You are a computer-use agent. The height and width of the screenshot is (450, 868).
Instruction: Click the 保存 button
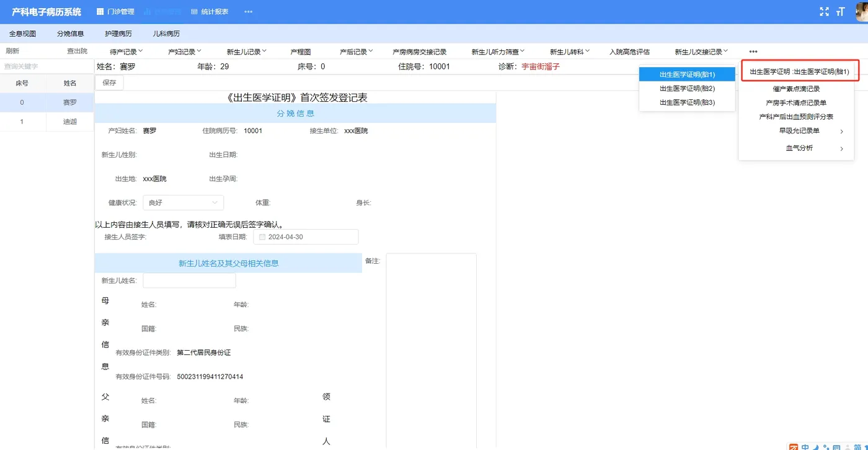109,82
